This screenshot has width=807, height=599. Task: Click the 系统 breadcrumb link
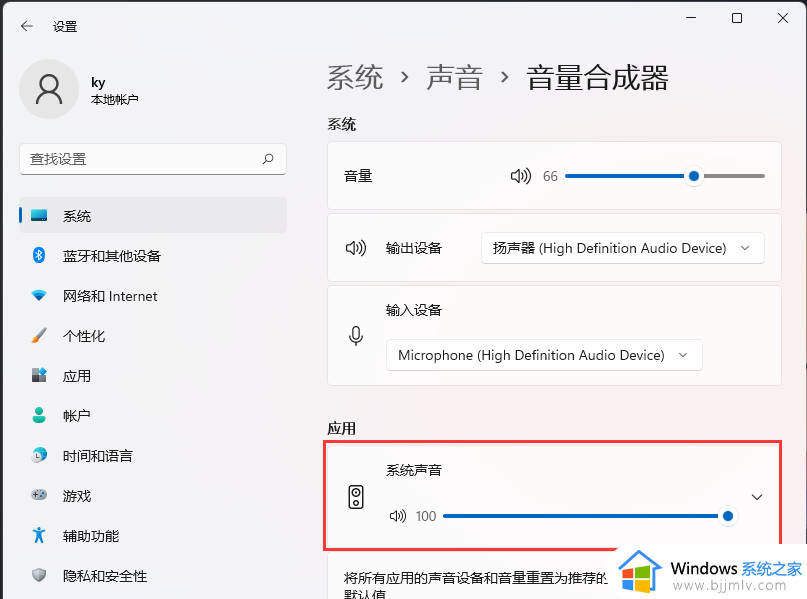355,78
